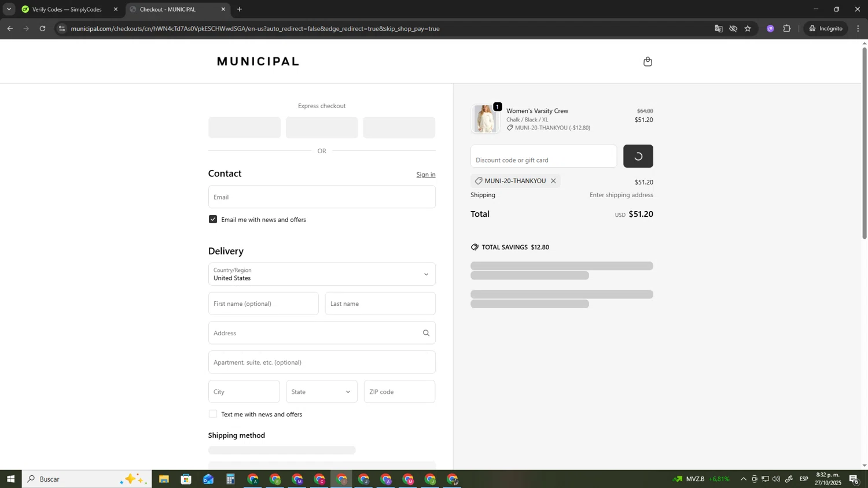Focus the Email input field
The height and width of the screenshot is (488, 868).
(x=322, y=197)
